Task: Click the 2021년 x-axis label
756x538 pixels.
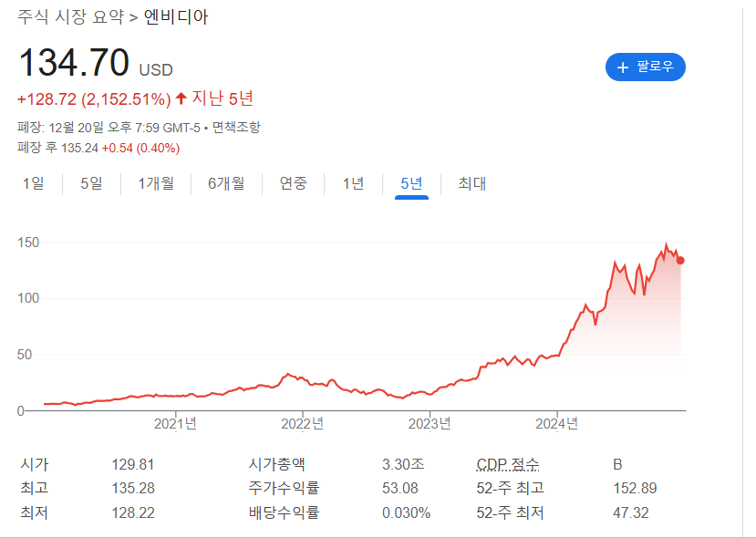Action: pos(175,424)
